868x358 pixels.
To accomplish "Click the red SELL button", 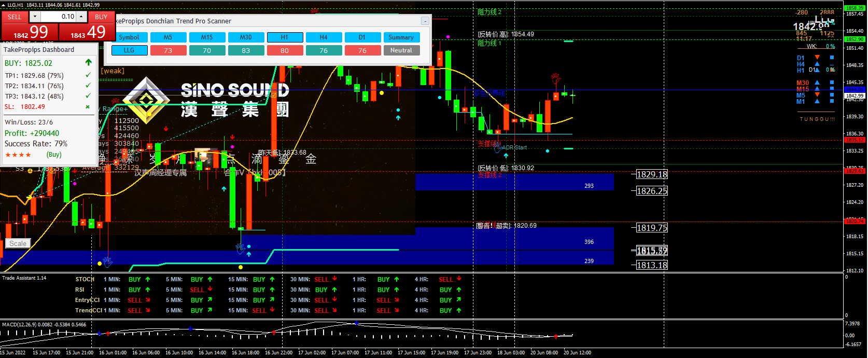I will point(15,17).
